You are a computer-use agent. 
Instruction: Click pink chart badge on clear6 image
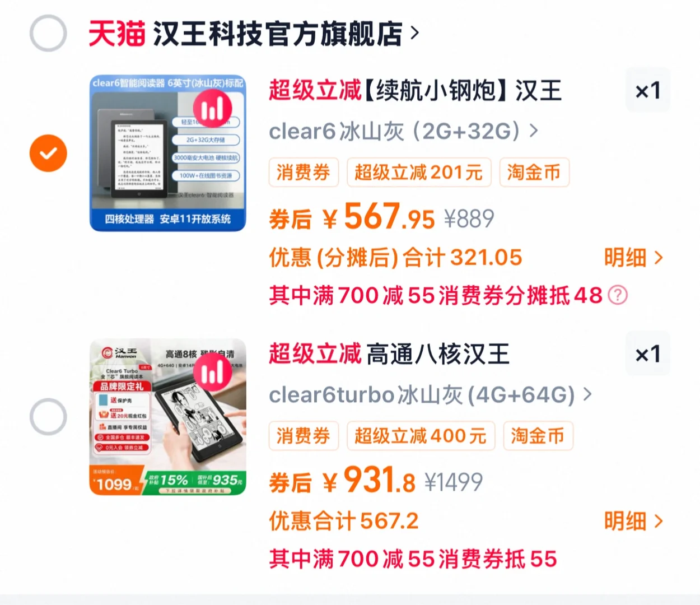[x=212, y=109]
